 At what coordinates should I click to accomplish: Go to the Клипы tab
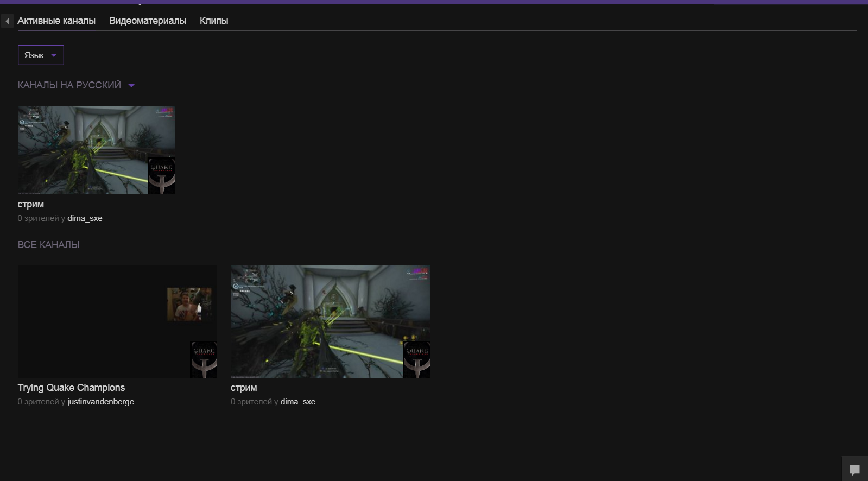point(214,21)
